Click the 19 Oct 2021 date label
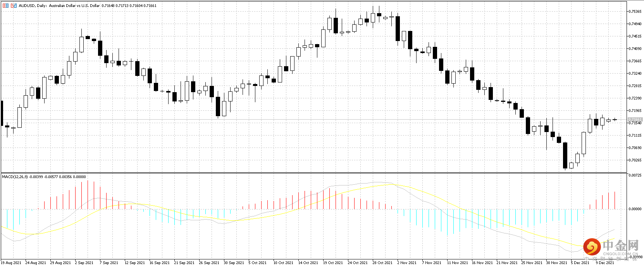Image resolution: width=644 pixels, height=266 pixels. tap(333, 263)
